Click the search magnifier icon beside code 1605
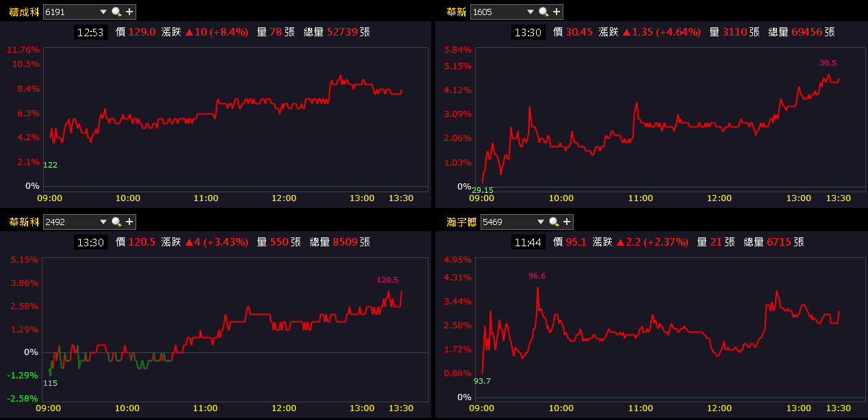Image resolution: width=868 pixels, height=420 pixels. click(544, 12)
